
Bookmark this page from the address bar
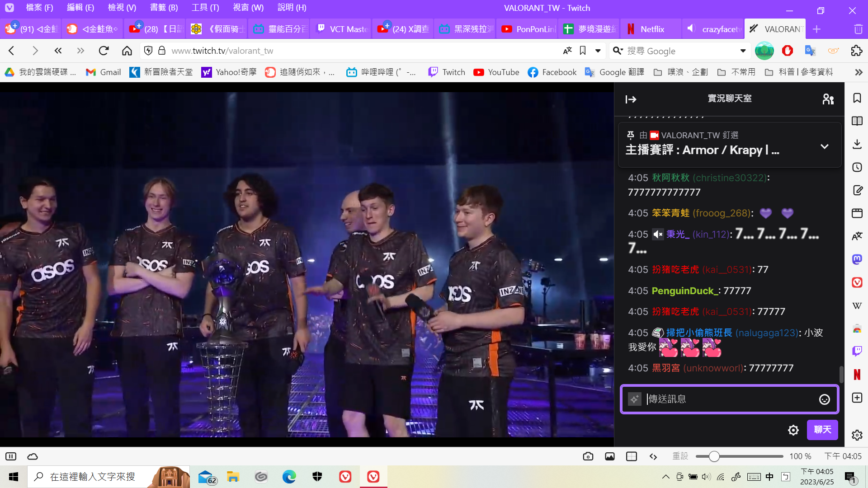click(x=583, y=51)
